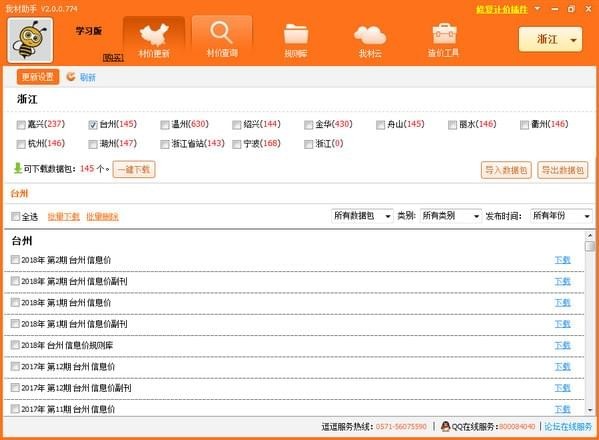The image size is (599, 440).
Task: Uncheck the 台州(145) checkbox
Action: 93,125
